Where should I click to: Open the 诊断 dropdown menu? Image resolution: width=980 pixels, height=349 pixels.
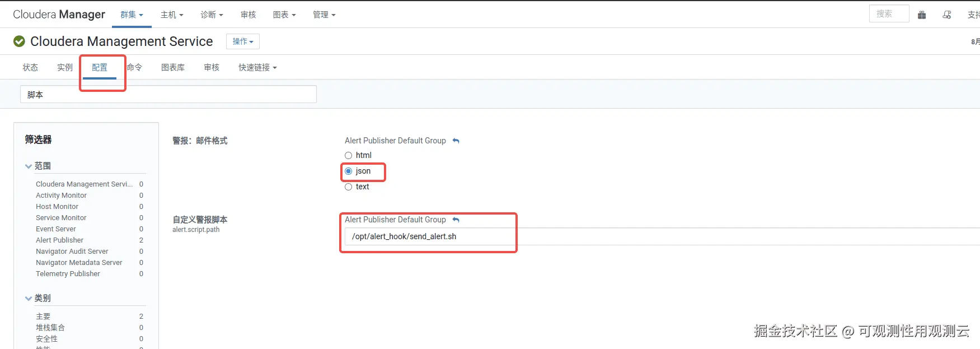212,15
